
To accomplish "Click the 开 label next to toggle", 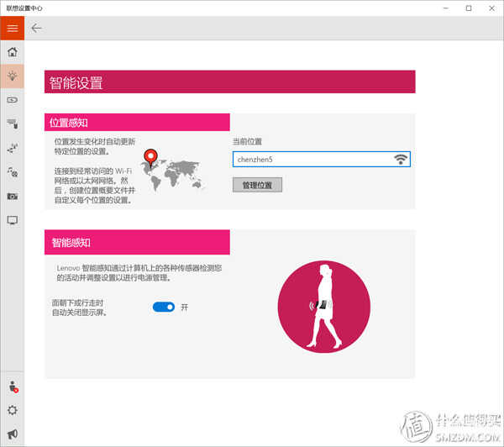I will [x=184, y=308].
